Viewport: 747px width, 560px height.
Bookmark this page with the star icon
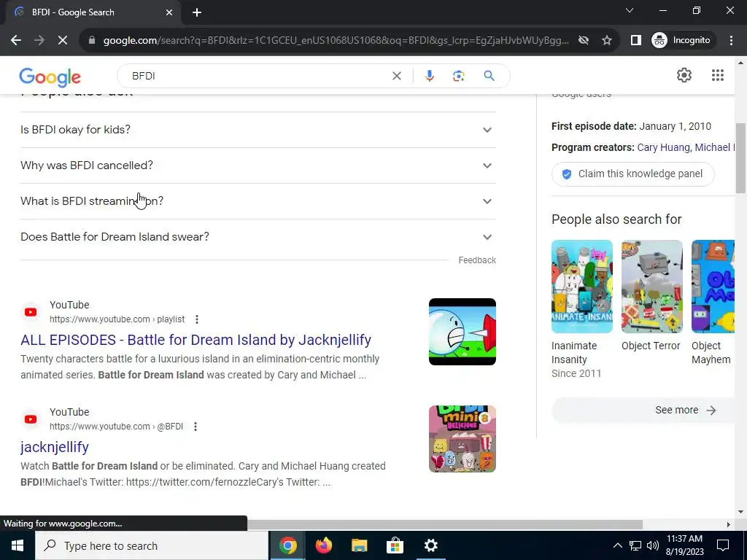[x=606, y=41]
